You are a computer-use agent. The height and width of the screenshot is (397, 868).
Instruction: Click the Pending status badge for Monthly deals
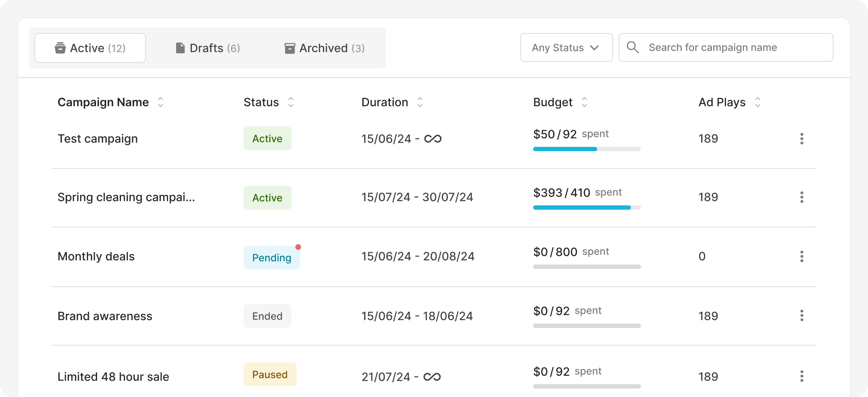point(272,258)
